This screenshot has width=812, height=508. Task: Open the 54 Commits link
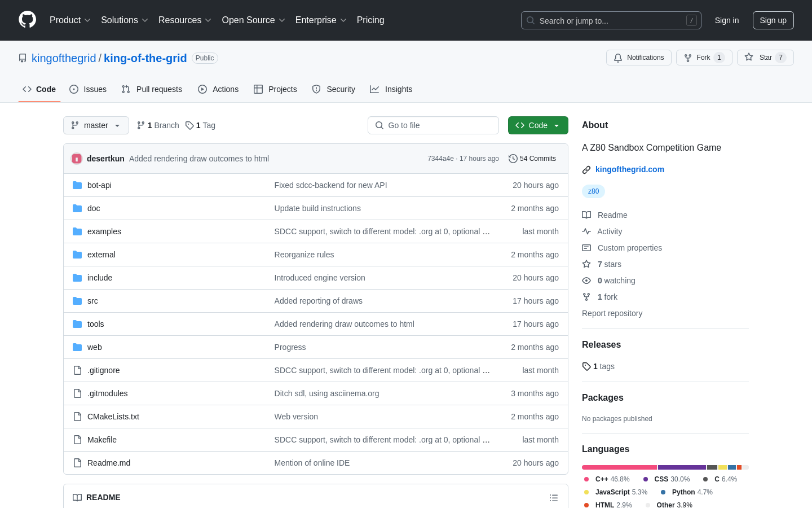coord(532,159)
